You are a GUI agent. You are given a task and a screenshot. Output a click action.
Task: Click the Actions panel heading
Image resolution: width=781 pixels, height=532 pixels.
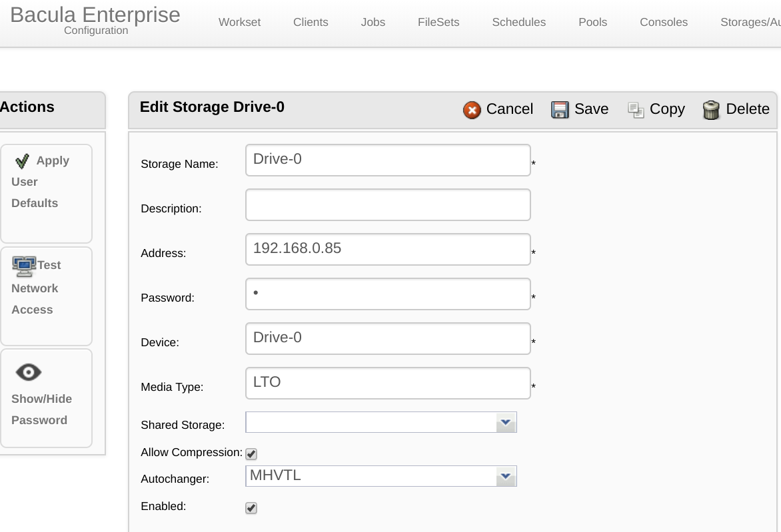27,107
